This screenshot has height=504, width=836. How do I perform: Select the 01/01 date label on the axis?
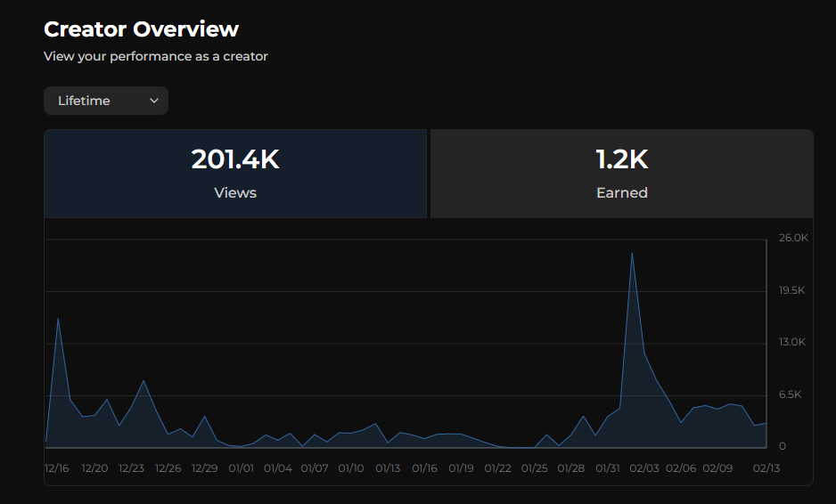click(242, 468)
